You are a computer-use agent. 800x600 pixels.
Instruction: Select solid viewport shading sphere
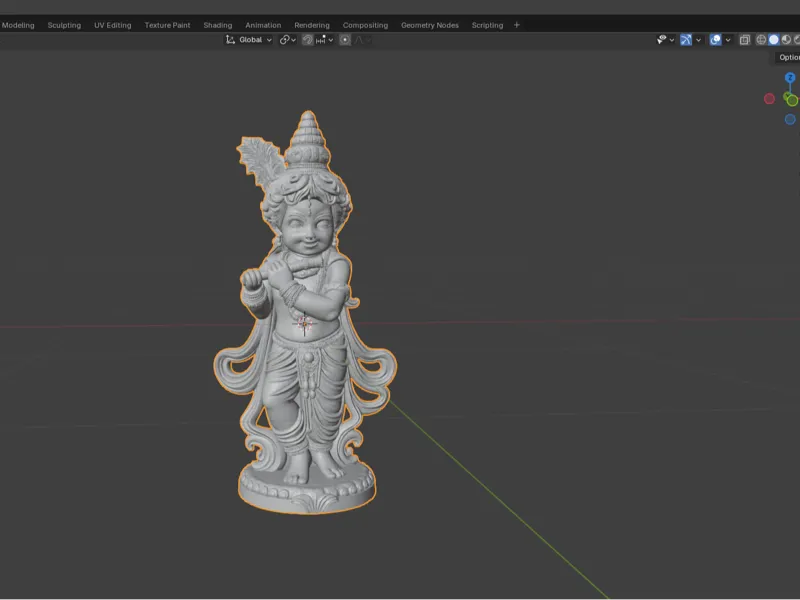pos(773,40)
